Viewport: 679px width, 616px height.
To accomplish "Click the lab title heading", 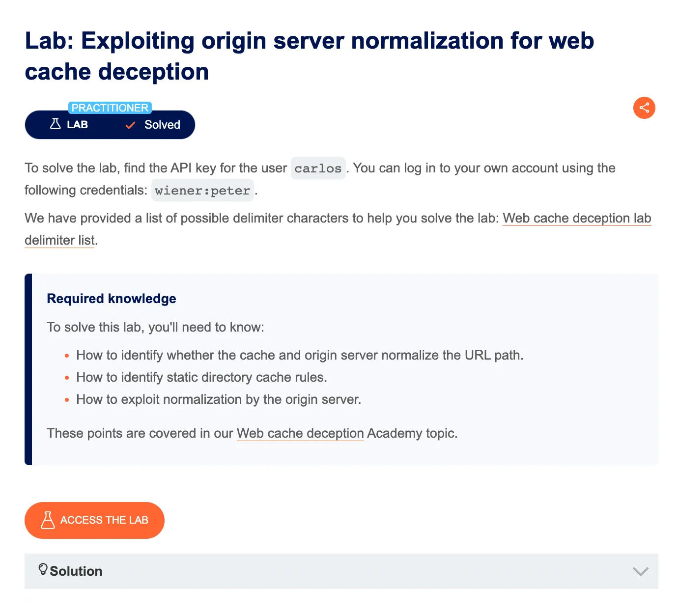I will click(310, 56).
